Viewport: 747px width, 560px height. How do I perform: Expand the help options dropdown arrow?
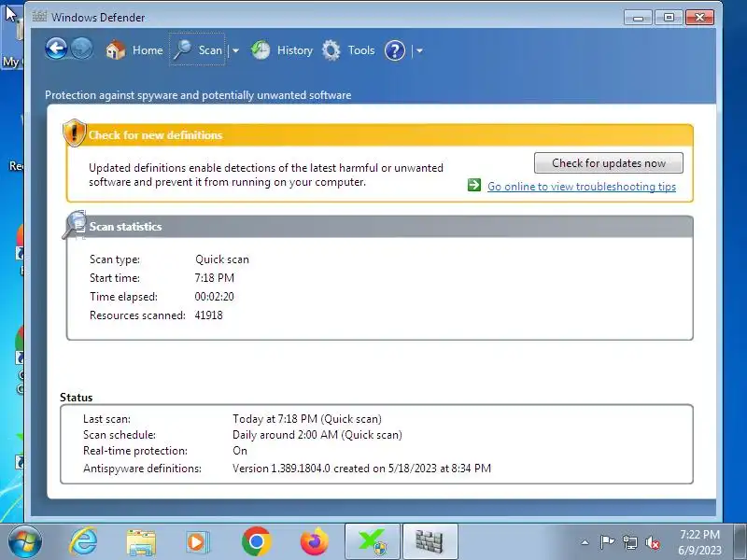pyautogui.click(x=419, y=50)
